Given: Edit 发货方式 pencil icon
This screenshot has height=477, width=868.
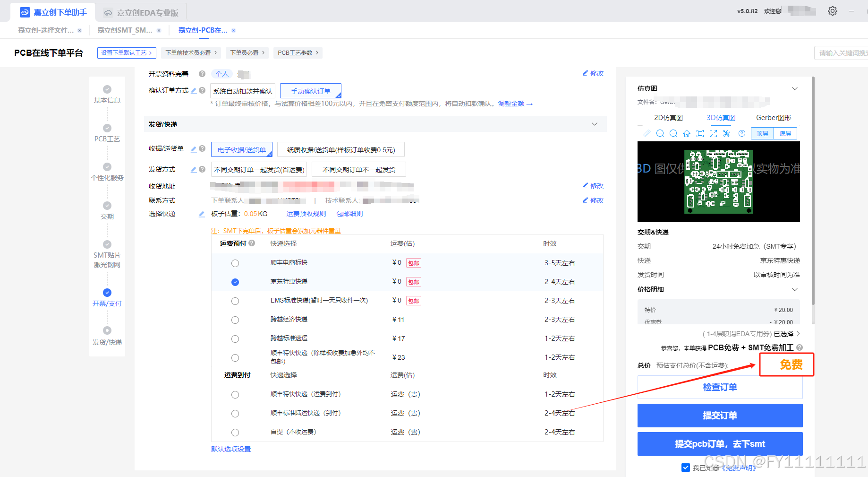Looking at the screenshot, I should 194,169.
